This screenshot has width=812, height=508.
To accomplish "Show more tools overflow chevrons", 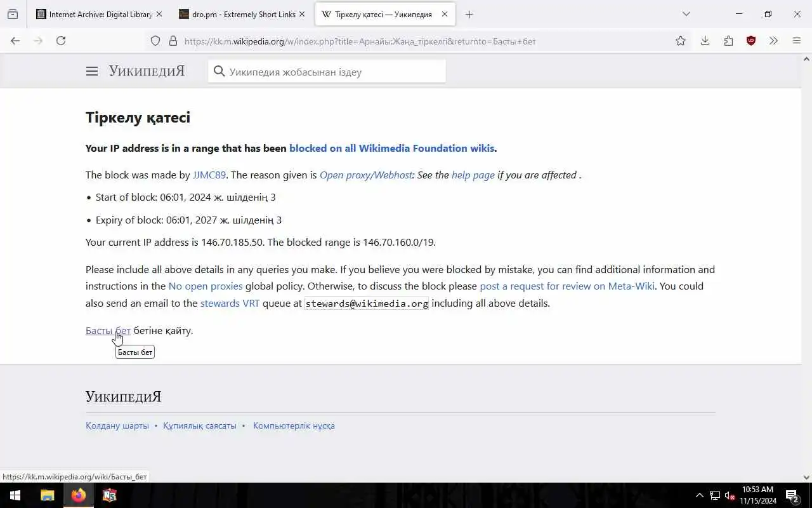I will (x=773, y=41).
